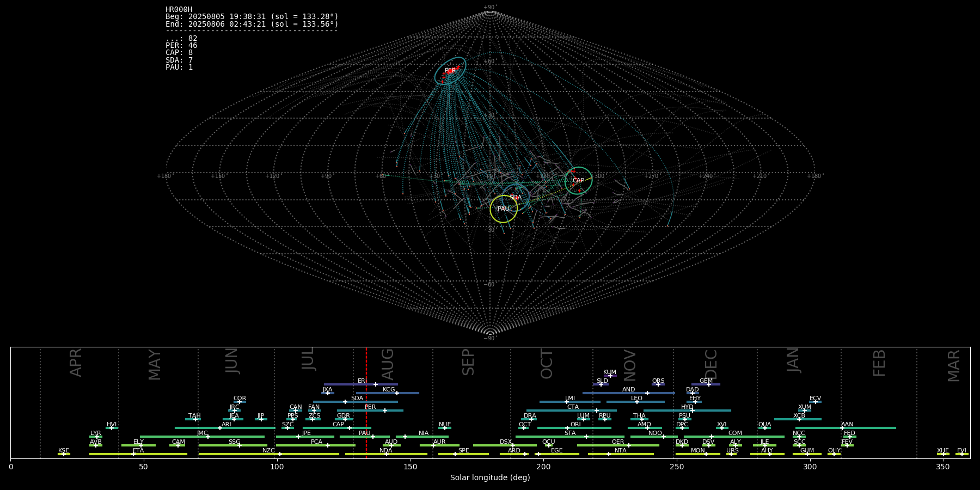Select the PAU radiant label in yellow circle
The image size is (980, 490).
[x=504, y=209]
